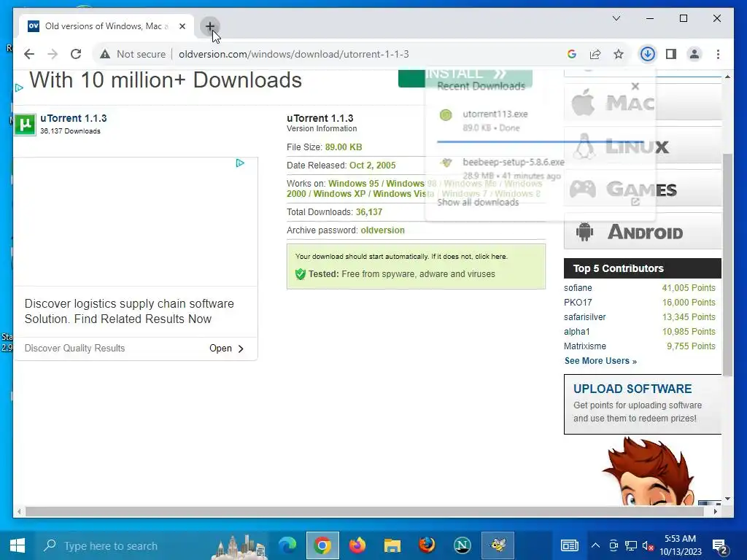Open the Android category
The width and height of the screenshot is (747, 560).
(x=643, y=232)
